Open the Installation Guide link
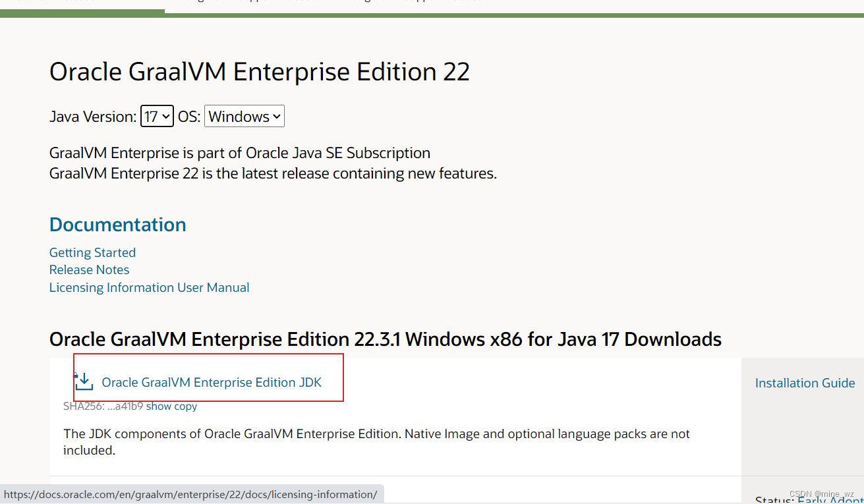Screen dimensions: 864x504 (x=805, y=383)
